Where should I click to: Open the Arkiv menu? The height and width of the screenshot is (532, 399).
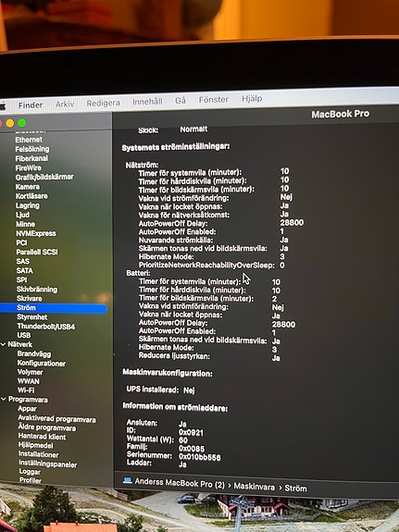click(x=65, y=104)
